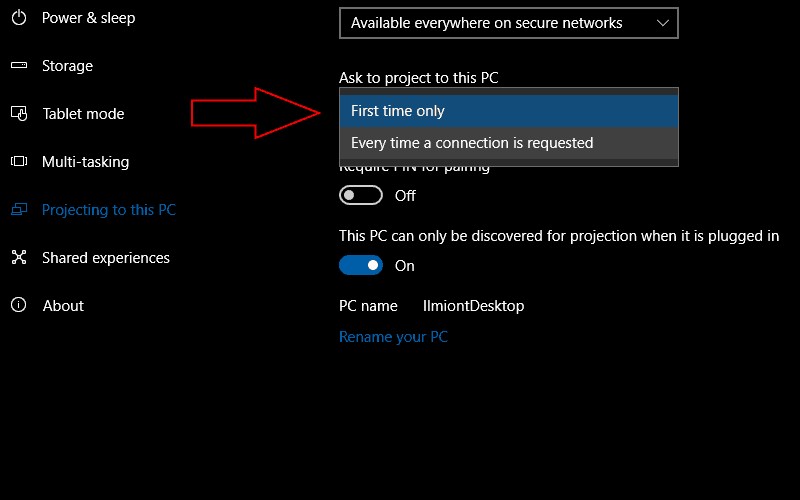This screenshot has width=800, height=500.
Task: Click the Tablet mode icon
Action: (x=19, y=113)
